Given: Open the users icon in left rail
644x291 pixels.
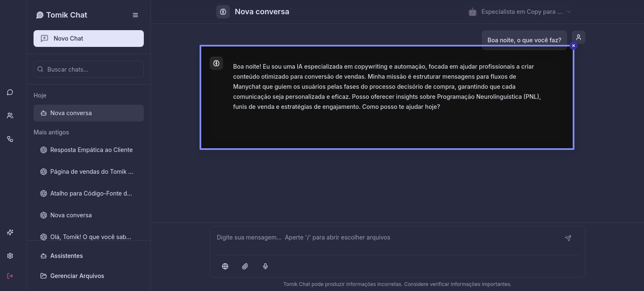Looking at the screenshot, I should pos(10,116).
